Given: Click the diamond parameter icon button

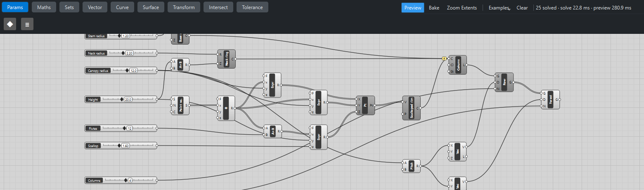Looking at the screenshot, I should click(x=10, y=24).
